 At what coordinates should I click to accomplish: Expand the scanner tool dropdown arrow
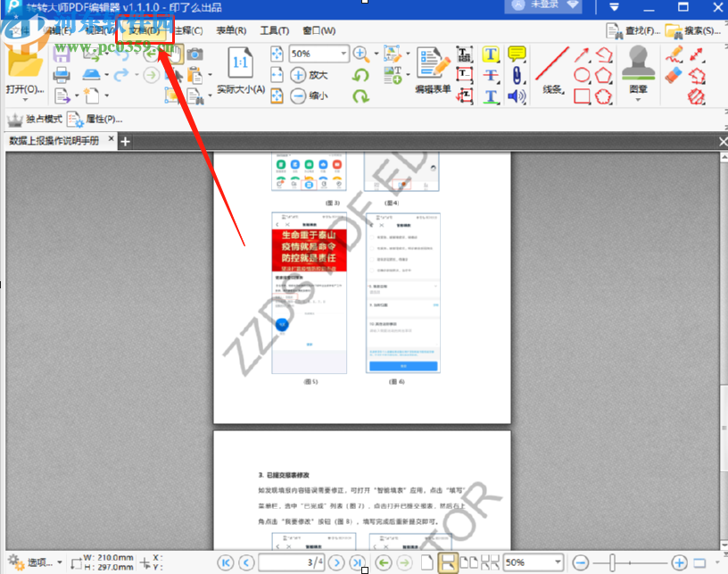point(107,74)
